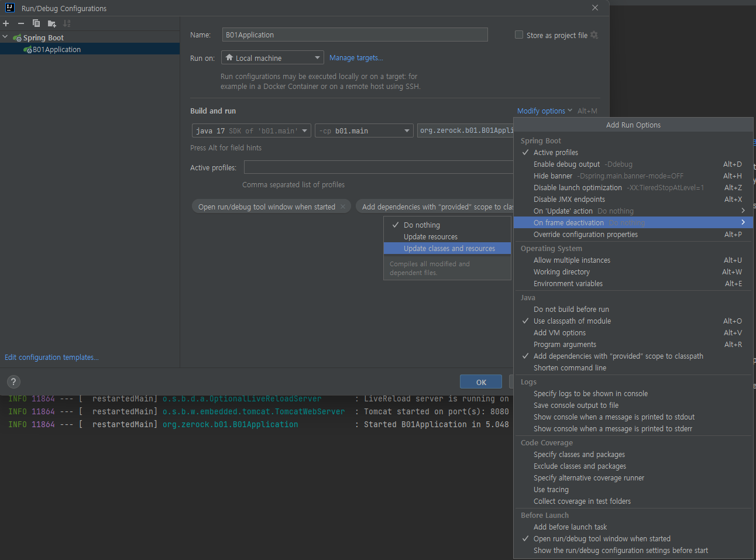Image resolution: width=756 pixels, height=560 pixels.
Task: Sort configurations with the sort icon
Action: [x=67, y=23]
